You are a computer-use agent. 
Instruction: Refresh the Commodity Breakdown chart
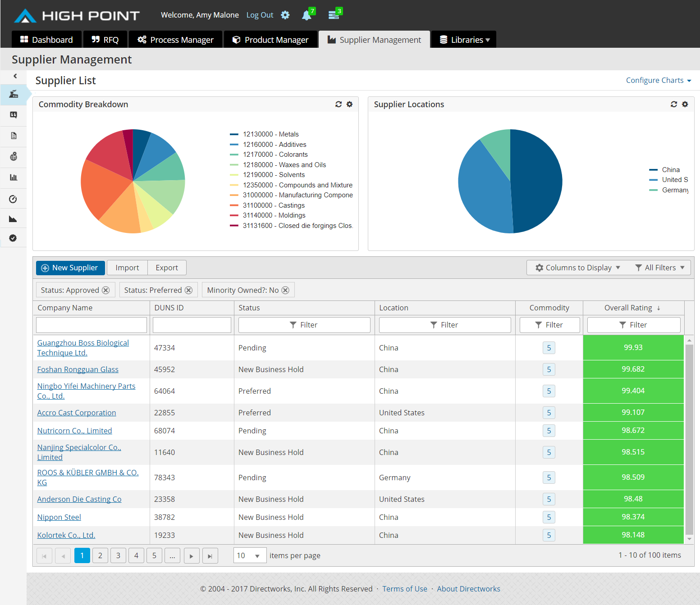(x=339, y=104)
